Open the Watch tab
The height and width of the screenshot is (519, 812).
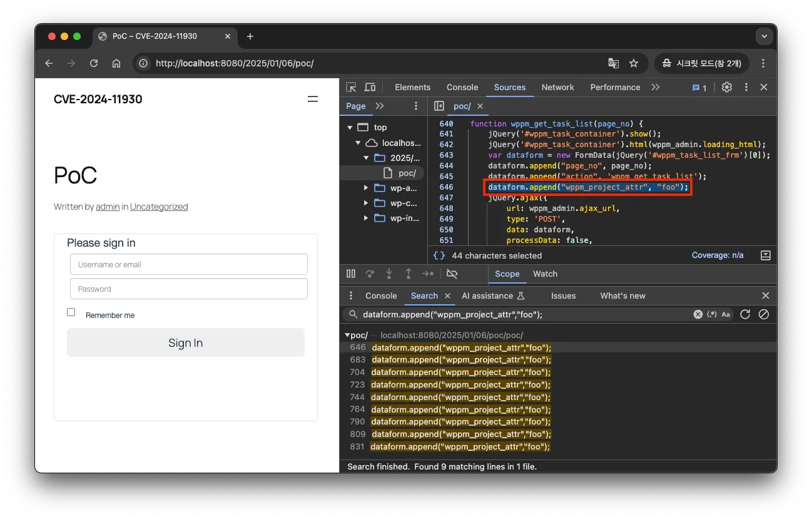[x=545, y=274]
